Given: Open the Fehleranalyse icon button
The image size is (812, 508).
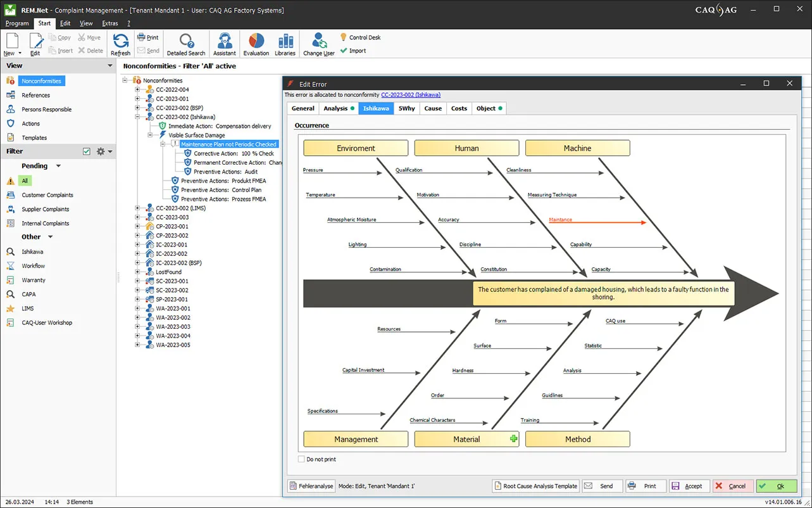Looking at the screenshot, I should click(x=294, y=486).
